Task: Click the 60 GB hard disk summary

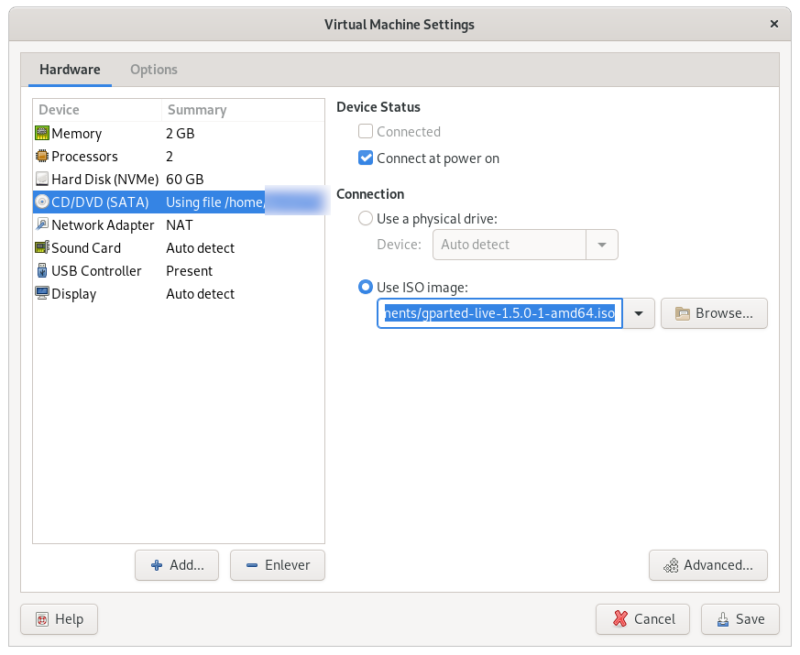Action: [185, 179]
